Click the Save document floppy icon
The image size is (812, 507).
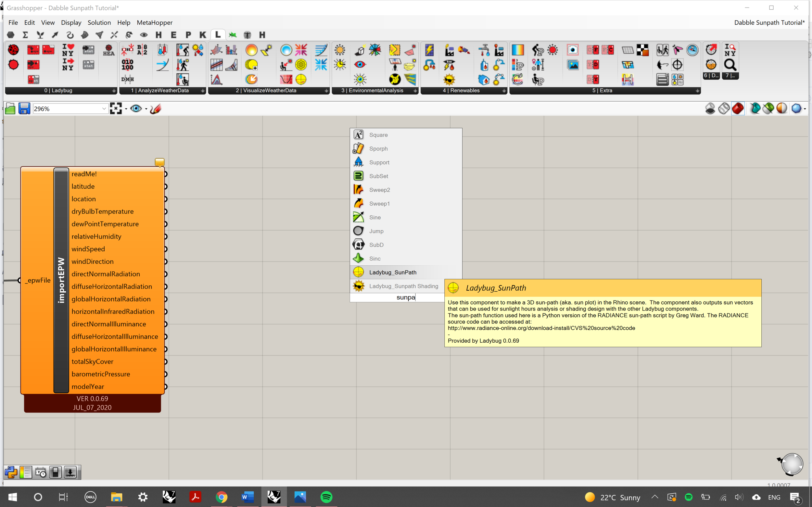(x=24, y=108)
